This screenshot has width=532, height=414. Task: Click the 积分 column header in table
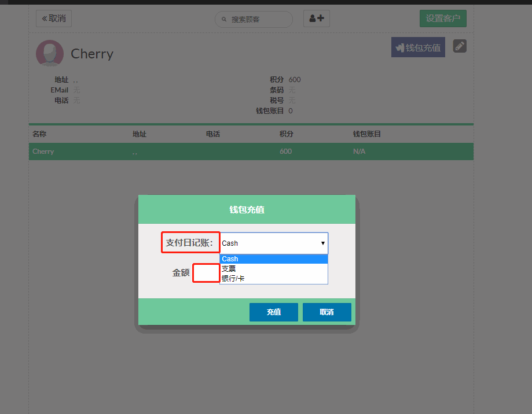(286, 134)
